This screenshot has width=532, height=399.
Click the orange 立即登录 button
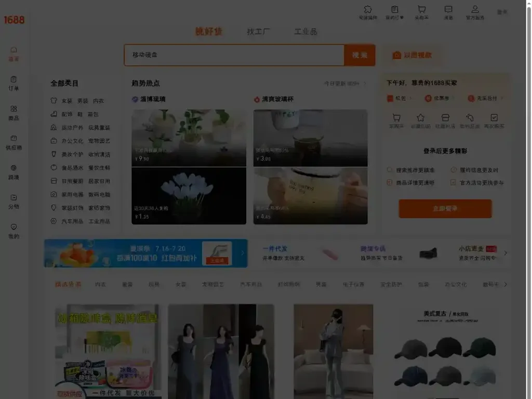[445, 208]
